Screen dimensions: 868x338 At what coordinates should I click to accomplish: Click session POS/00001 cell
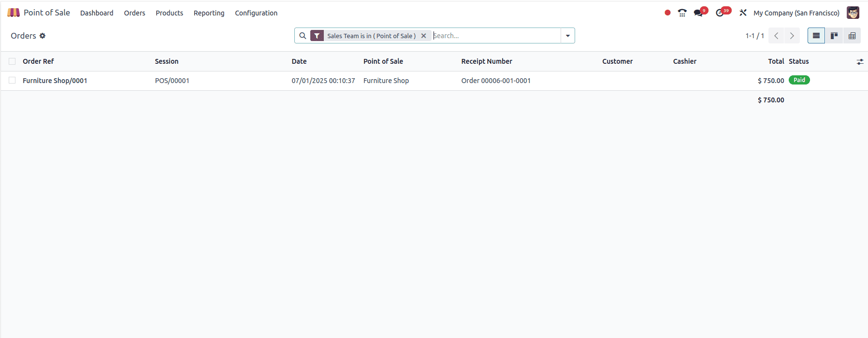172,81
